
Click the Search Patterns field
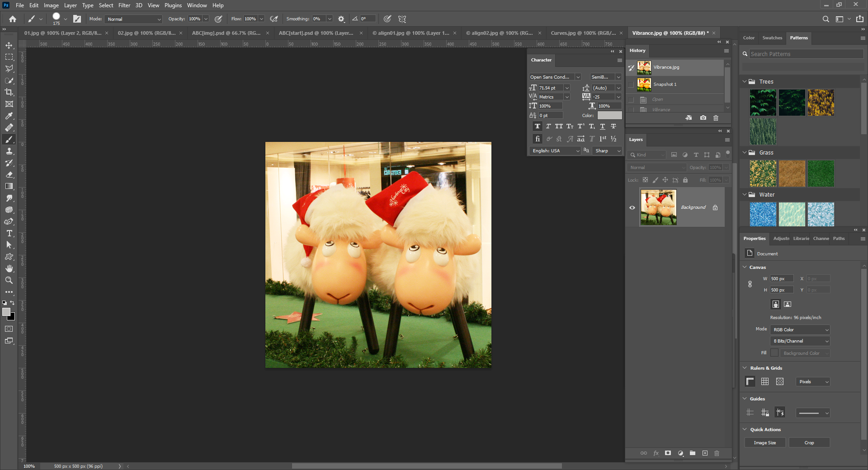pos(806,54)
